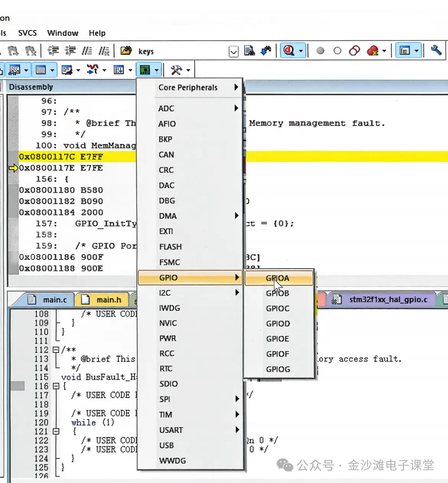The width and height of the screenshot is (448, 483).
Task: Click the first bookmark navigation icon
Action: tap(13, 51)
